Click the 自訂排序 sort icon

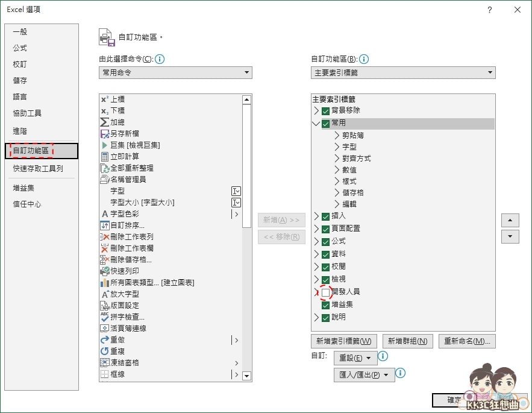[105, 225]
